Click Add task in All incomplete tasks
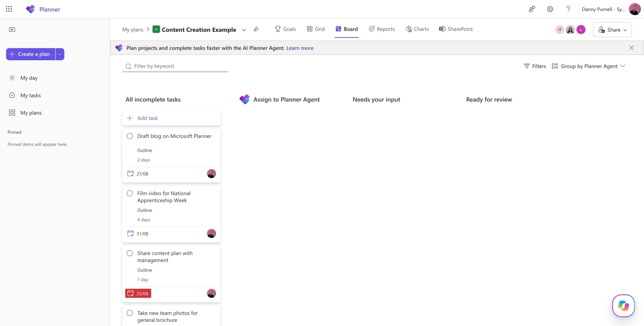 click(171, 118)
